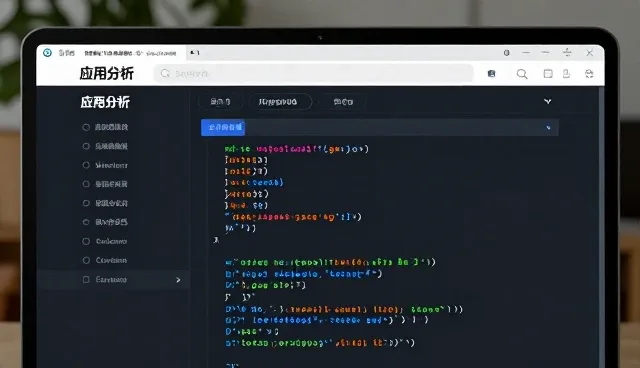This screenshot has height=368, width=640.
Task: Select the third radio button in the sidebar list
Action: [86, 165]
